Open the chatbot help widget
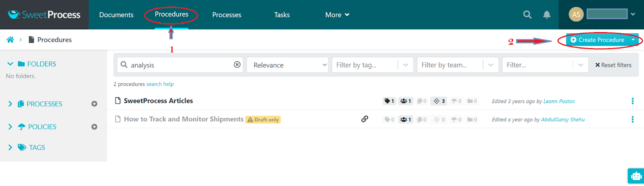This screenshot has width=644, height=186. (636, 176)
